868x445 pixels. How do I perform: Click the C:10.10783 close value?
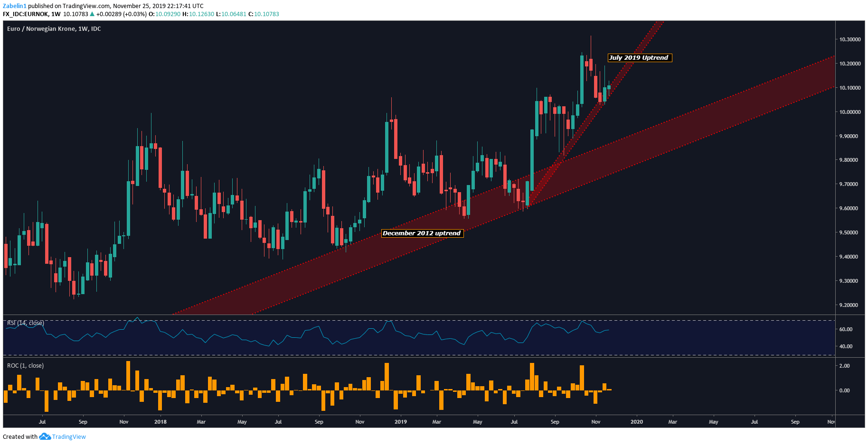click(264, 14)
